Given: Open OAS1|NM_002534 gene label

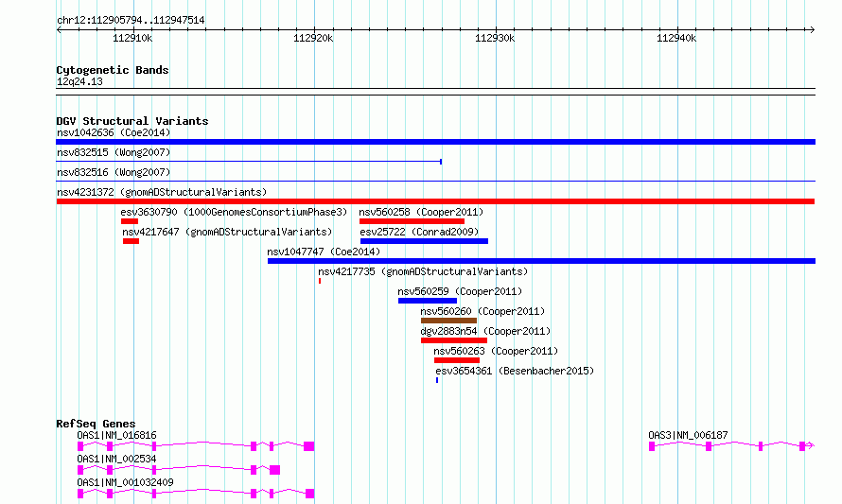Looking at the screenshot, I should pos(116,459).
